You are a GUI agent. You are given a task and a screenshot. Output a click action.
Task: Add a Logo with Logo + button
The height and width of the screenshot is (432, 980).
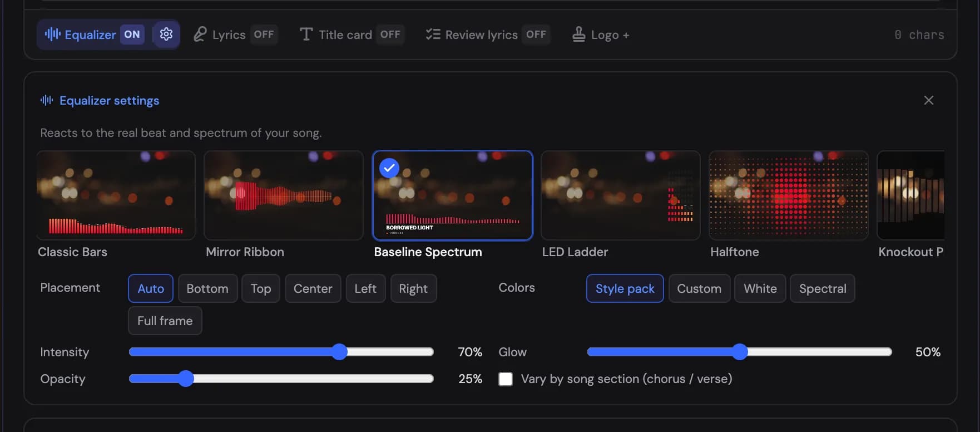601,35
